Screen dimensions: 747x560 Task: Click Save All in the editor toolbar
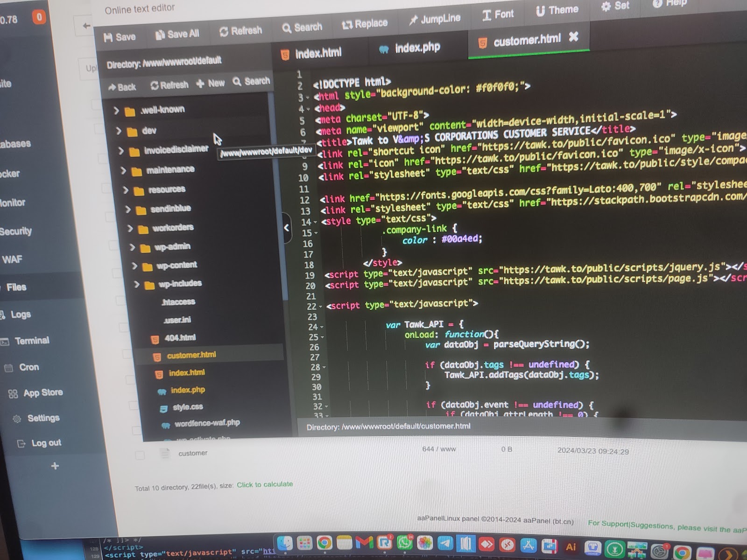pyautogui.click(x=177, y=34)
